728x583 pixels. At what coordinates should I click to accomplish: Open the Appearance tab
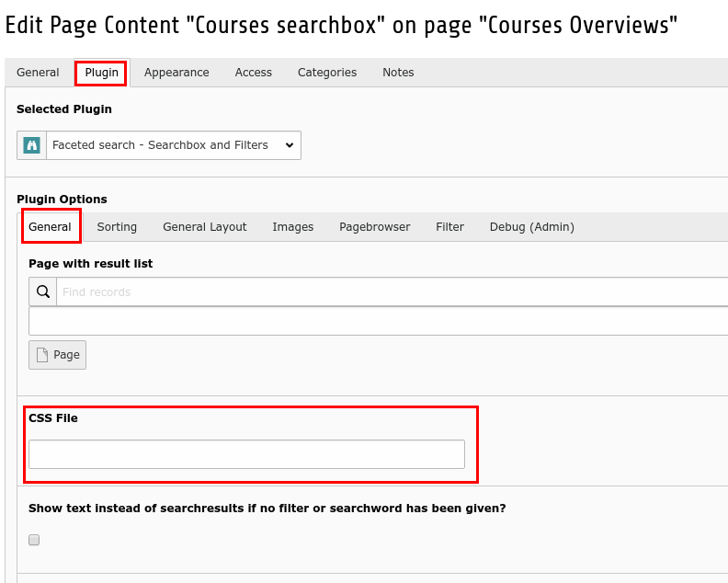tap(176, 73)
